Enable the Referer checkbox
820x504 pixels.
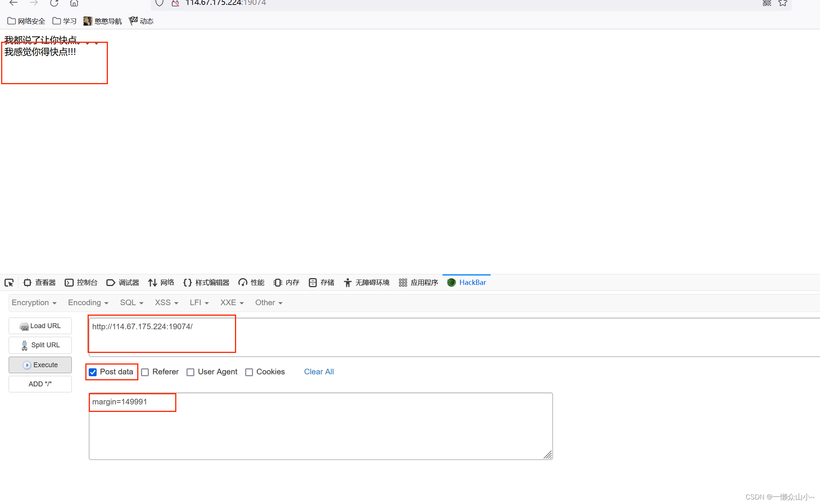(145, 372)
